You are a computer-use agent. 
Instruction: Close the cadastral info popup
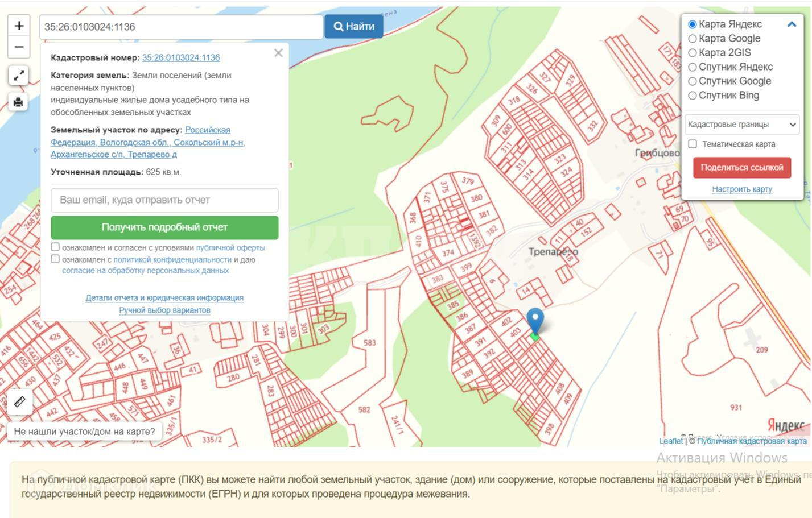[x=278, y=53]
